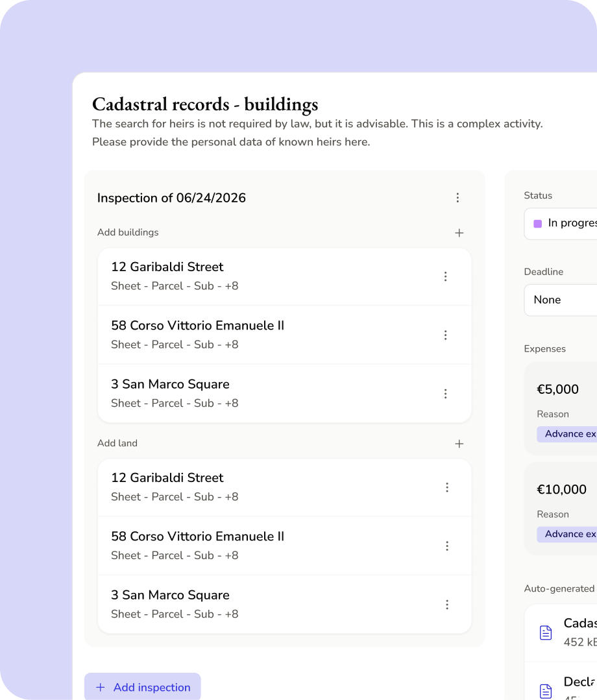This screenshot has width=597, height=700.
Task: Open three-dot menu for 12 Garibaldi Street land
Action: (x=447, y=487)
